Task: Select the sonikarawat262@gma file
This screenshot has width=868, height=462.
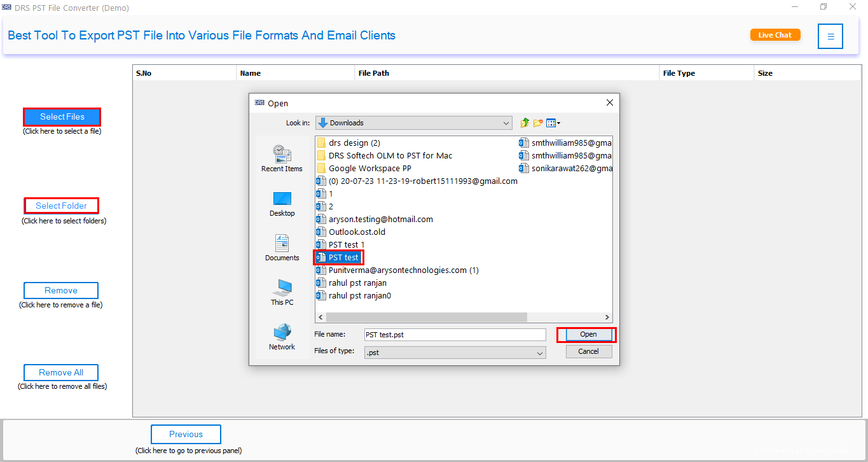Action: (565, 168)
